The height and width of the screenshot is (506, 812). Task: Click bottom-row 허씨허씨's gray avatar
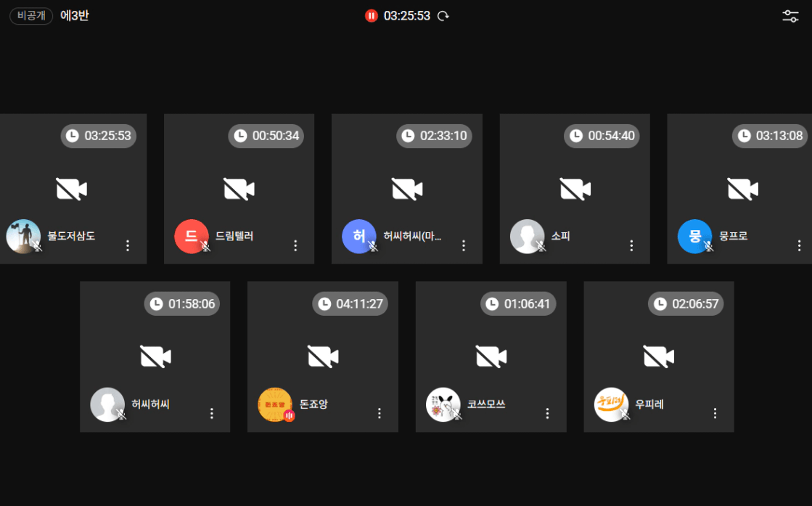[x=107, y=404]
